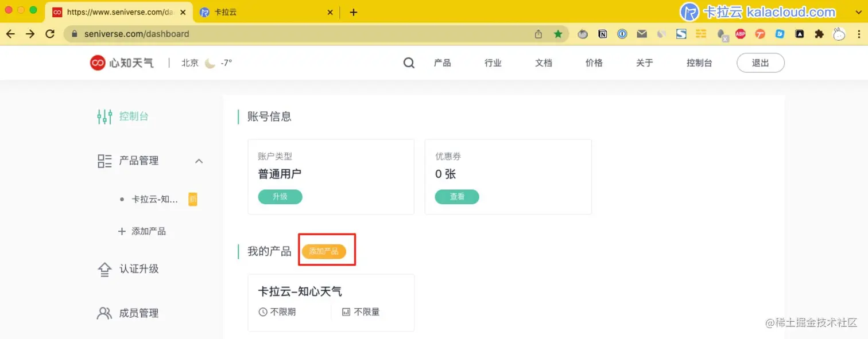Image resolution: width=868 pixels, height=339 pixels.
Task: Open the 价格 nav menu
Action: [x=594, y=63]
